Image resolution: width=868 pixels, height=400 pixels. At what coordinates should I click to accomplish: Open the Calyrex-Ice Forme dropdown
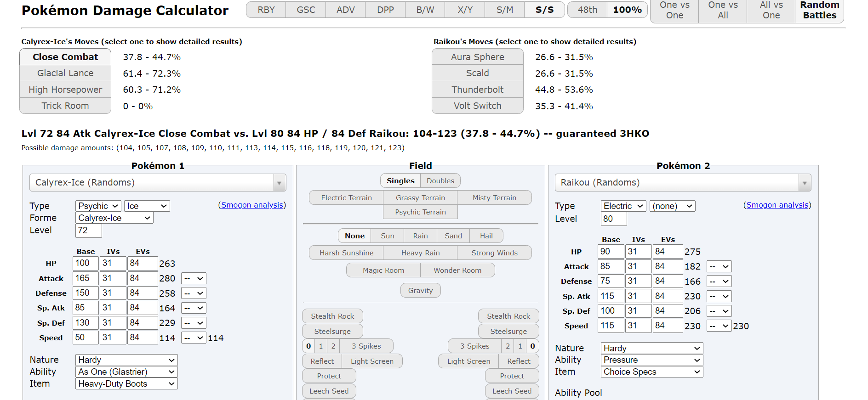click(x=114, y=218)
